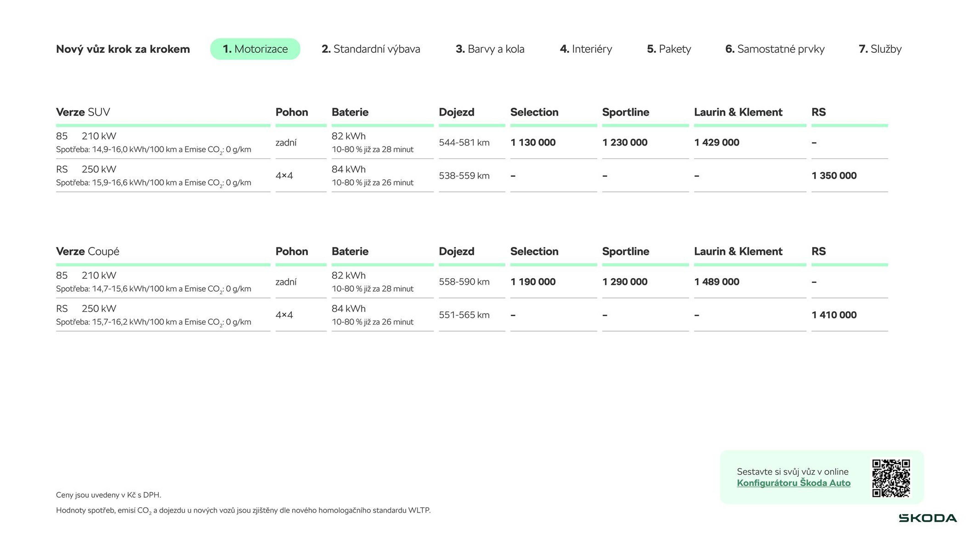Select SUV Laurin & Klement price 1 429 000
The image size is (980, 551).
click(716, 143)
